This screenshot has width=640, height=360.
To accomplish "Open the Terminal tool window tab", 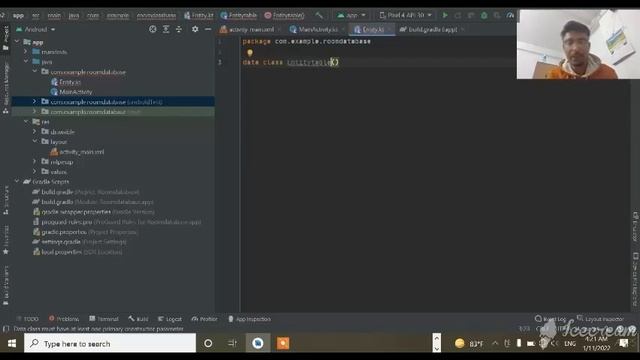I will pos(104,319).
